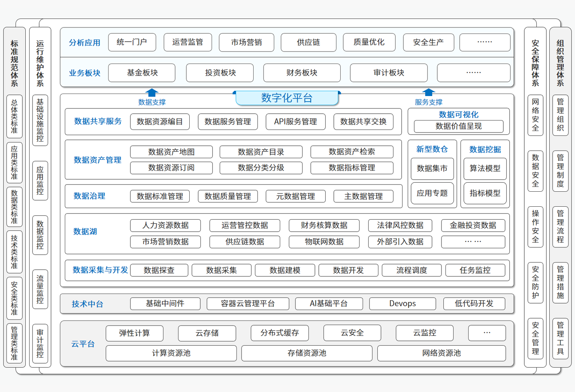575x392 pixels.
Task: Select the 管理制度 side box
Action: pyautogui.click(x=560, y=171)
